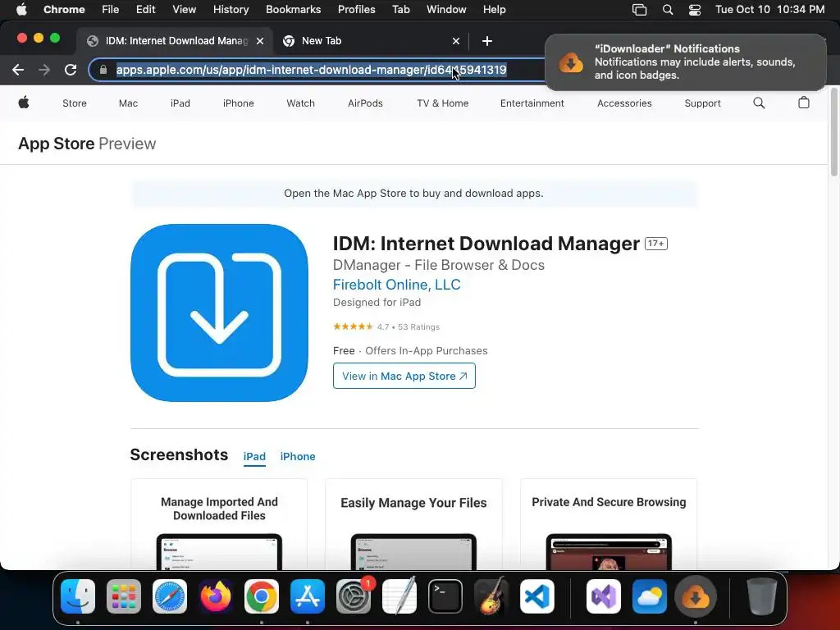This screenshot has width=840, height=630.
Task: Open blue Visual Studio Code in Dock
Action: click(x=537, y=596)
